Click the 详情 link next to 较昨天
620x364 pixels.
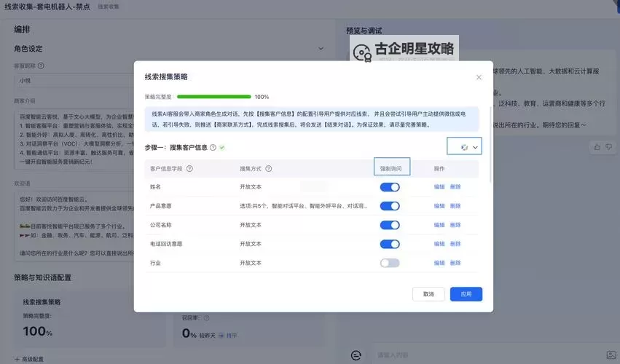(232, 336)
